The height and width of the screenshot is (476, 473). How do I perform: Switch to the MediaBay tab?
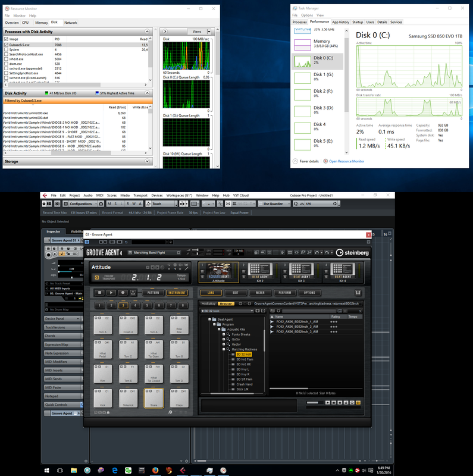pos(209,303)
